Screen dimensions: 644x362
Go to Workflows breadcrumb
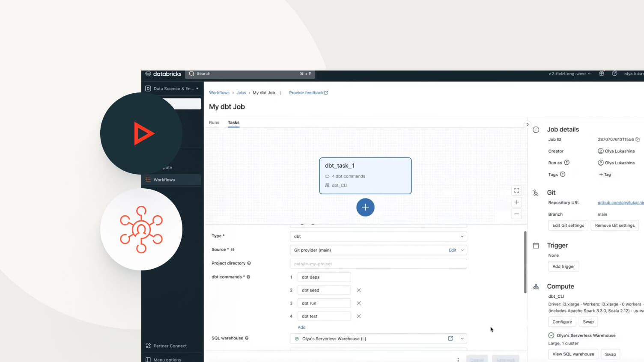219,93
